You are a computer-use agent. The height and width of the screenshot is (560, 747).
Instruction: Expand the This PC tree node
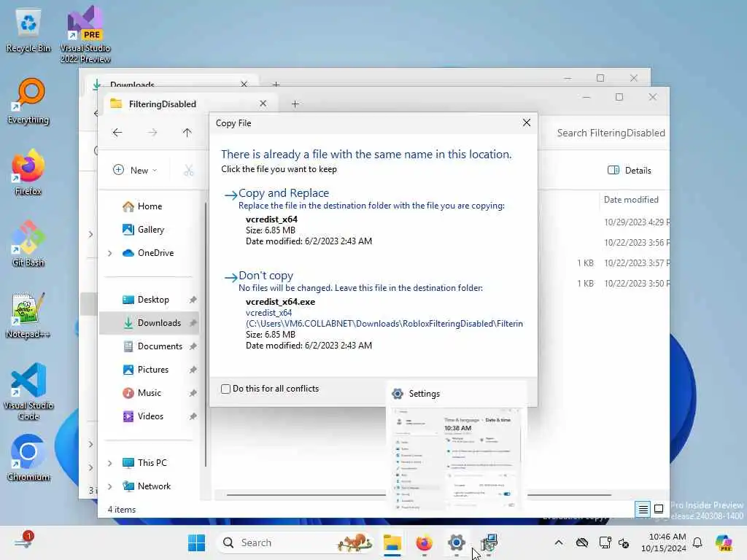[110, 463]
